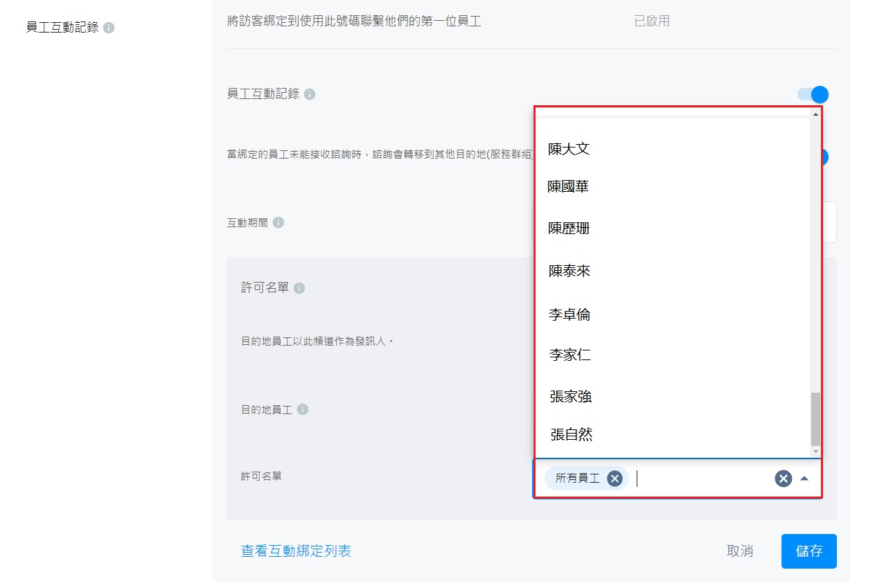Pick 張自然 from the dropdown options

click(x=572, y=435)
